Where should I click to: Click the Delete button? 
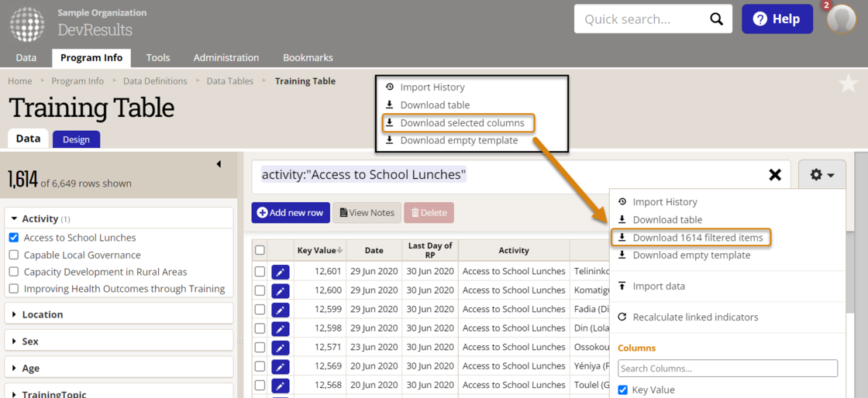429,213
